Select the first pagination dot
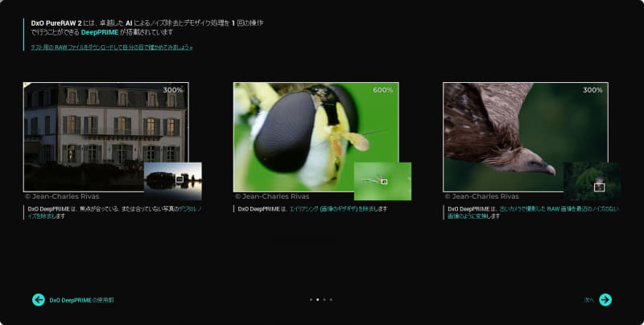The height and width of the screenshot is (325, 644). [311, 299]
